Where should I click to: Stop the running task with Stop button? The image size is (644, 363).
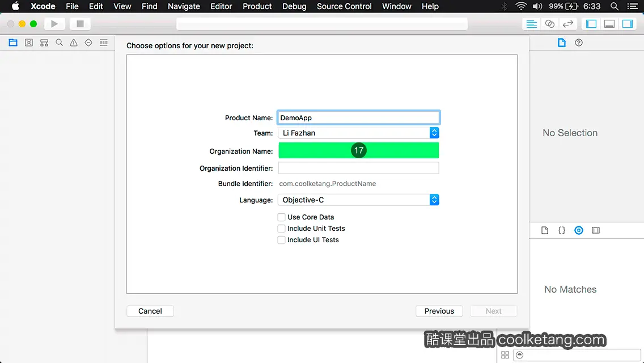click(x=80, y=24)
